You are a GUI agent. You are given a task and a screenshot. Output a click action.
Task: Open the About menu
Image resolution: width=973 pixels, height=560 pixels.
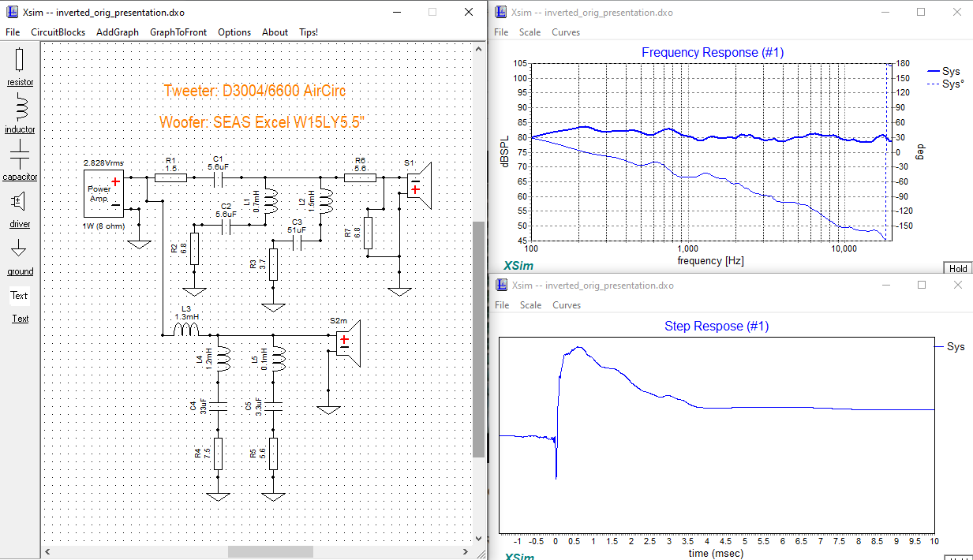275,32
